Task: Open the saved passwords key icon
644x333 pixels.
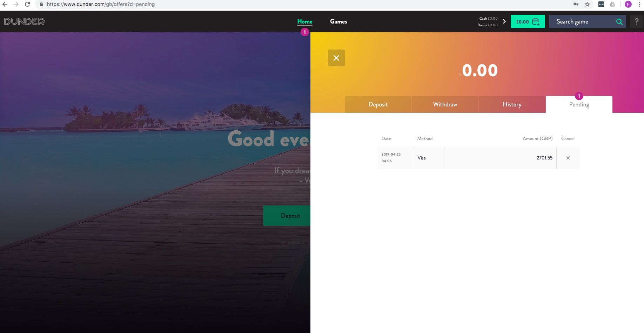Action: coord(576,4)
